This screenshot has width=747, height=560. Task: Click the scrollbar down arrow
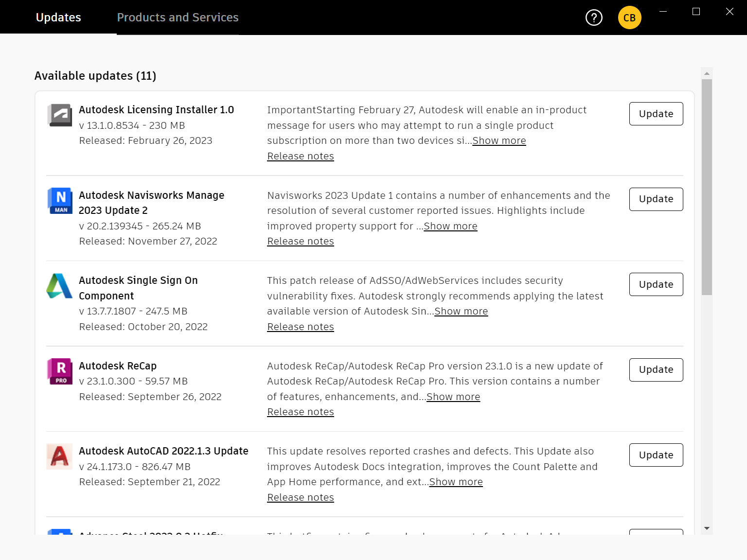pyautogui.click(x=707, y=528)
